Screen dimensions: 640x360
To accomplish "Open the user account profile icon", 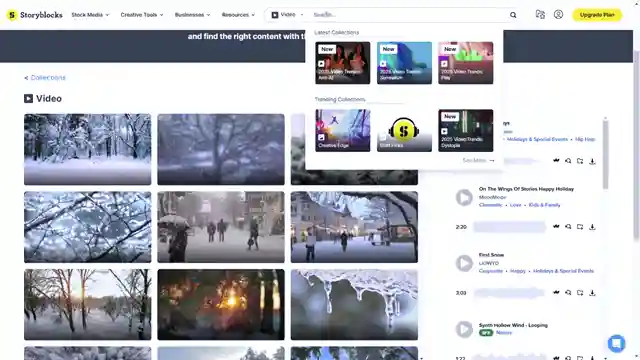I will click(x=558, y=15).
